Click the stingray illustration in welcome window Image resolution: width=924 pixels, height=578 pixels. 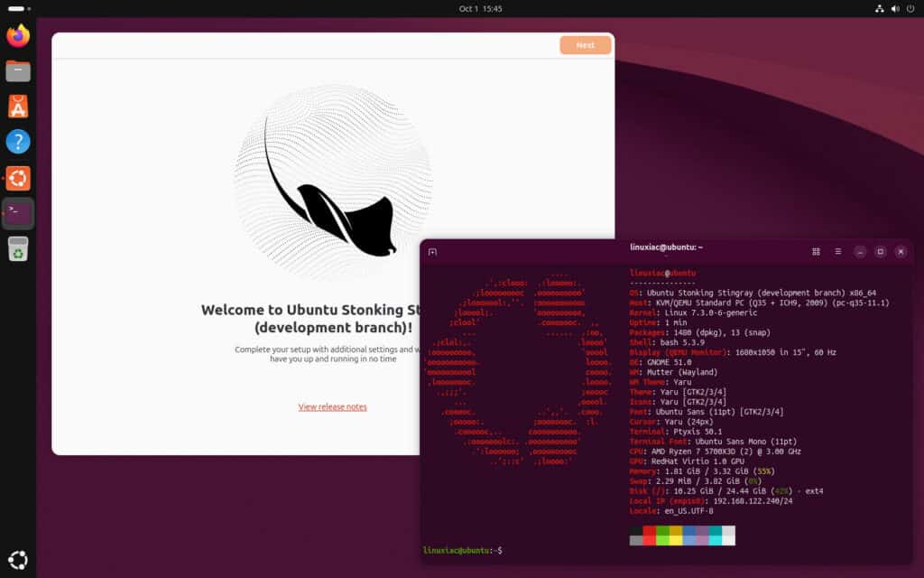click(333, 182)
